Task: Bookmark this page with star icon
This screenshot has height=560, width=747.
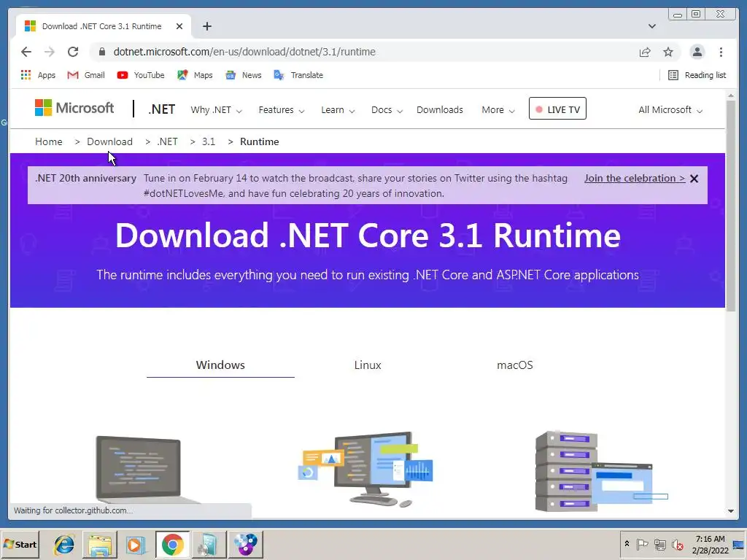Action: 668,52
